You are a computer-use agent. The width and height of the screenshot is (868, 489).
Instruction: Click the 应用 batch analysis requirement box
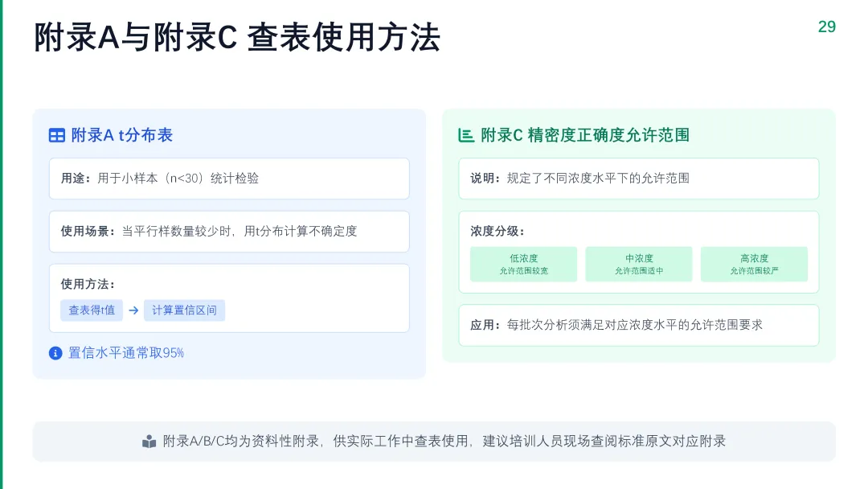point(639,325)
